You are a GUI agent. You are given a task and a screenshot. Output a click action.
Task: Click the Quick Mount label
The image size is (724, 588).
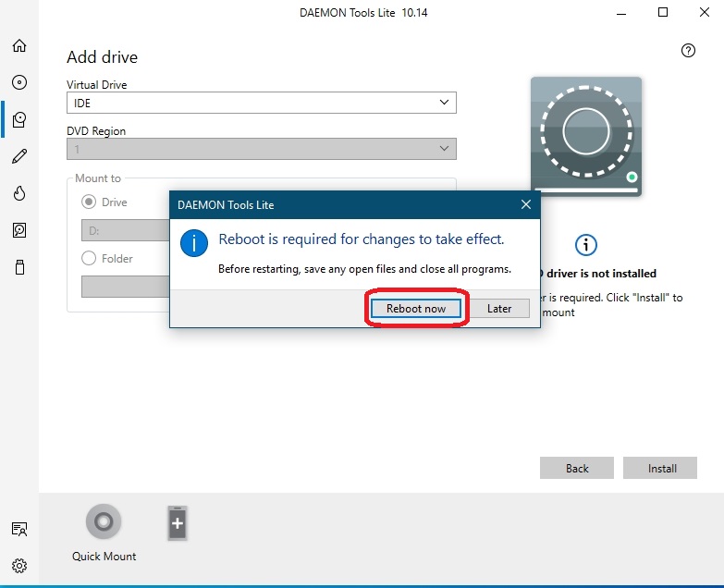(x=104, y=557)
